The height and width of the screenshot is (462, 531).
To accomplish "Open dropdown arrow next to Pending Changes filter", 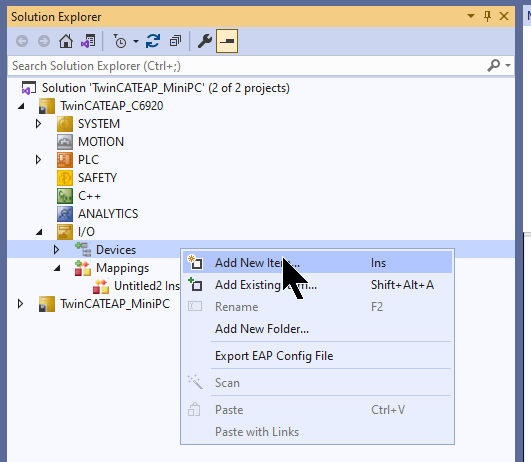I will (136, 42).
